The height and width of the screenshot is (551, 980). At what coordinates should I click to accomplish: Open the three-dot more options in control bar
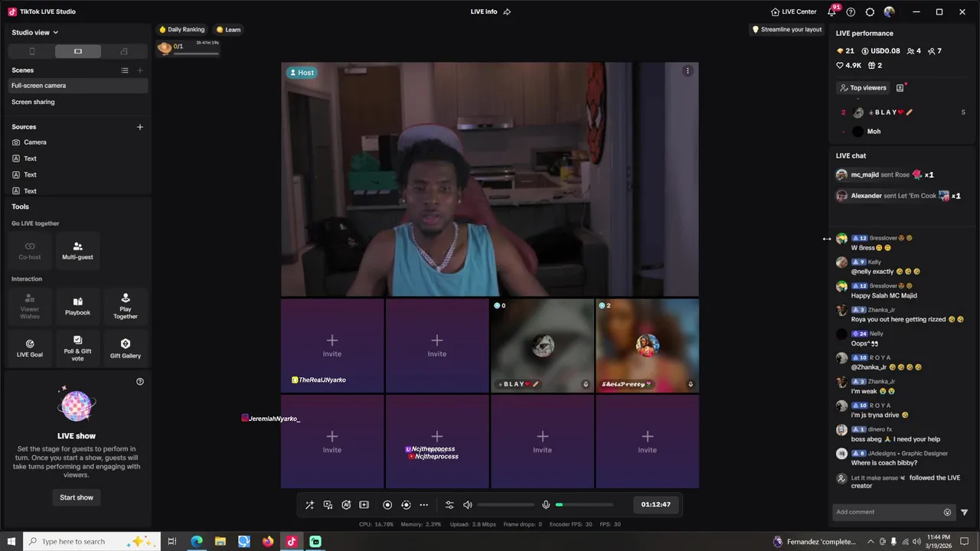click(424, 505)
